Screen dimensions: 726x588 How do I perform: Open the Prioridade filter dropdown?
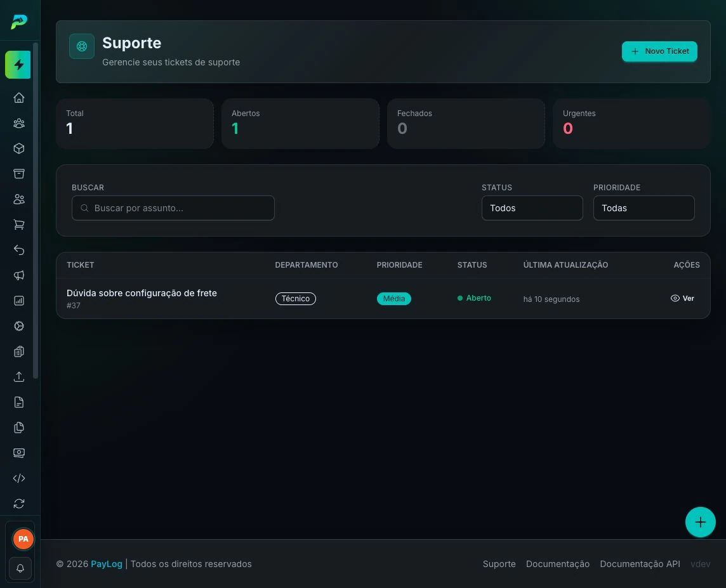[643, 208]
